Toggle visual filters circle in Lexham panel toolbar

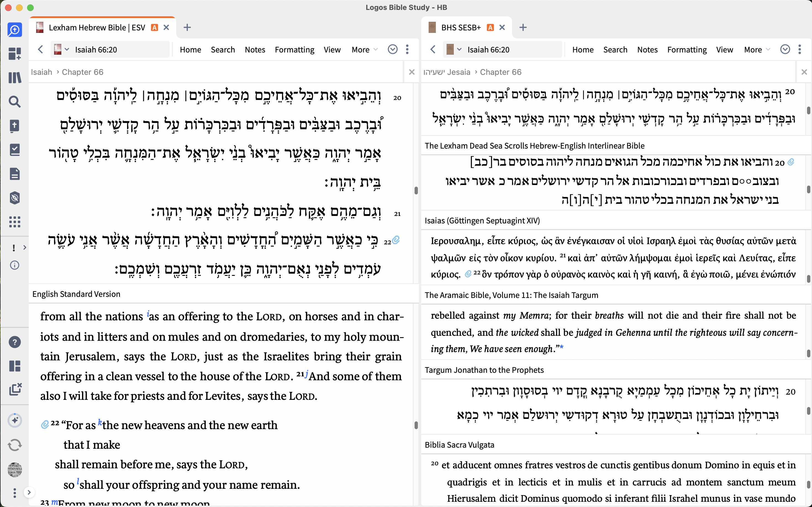(392, 50)
